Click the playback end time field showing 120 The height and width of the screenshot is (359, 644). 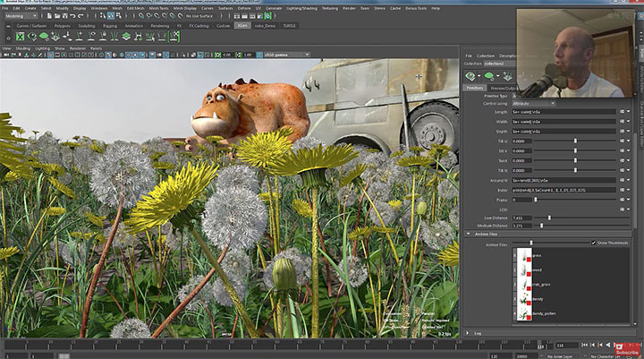(500, 356)
